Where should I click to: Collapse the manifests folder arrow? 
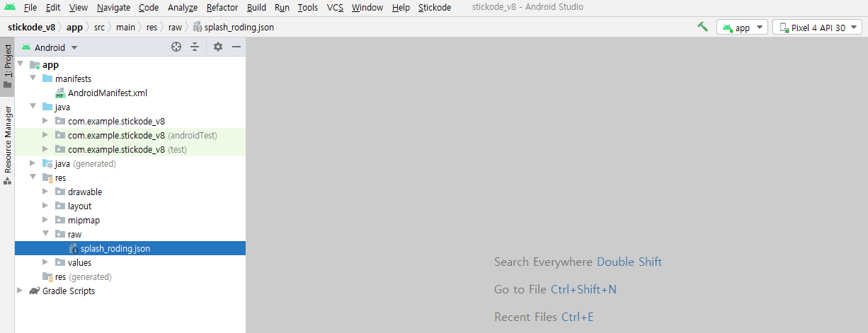point(33,78)
